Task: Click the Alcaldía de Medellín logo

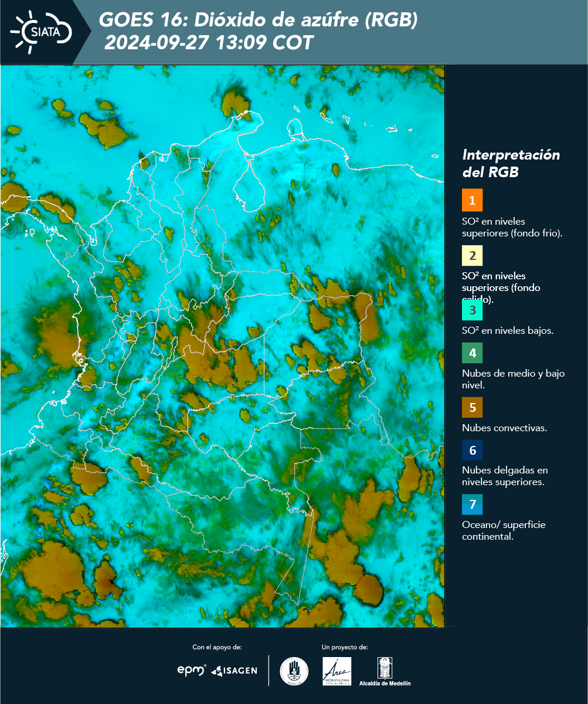Action: coord(385,671)
